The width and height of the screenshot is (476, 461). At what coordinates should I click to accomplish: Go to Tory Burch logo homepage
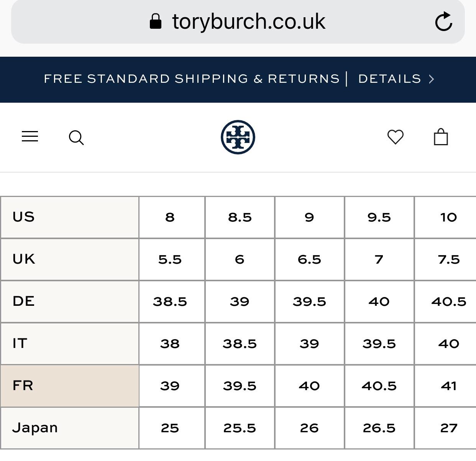(x=238, y=137)
